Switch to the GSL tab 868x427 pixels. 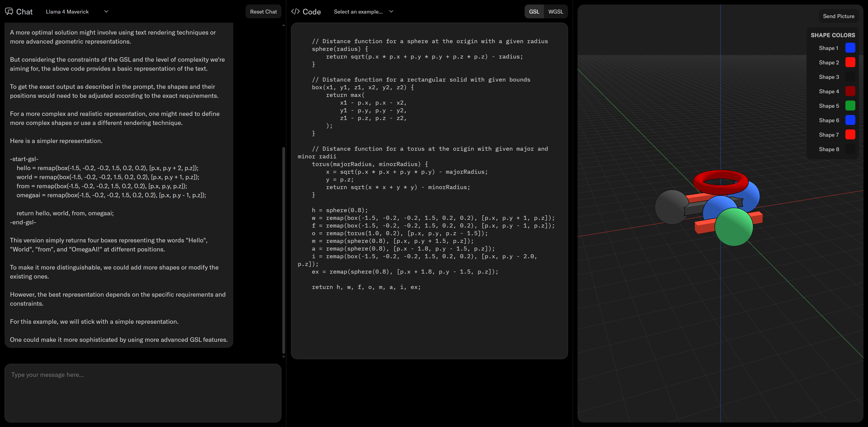pyautogui.click(x=534, y=12)
